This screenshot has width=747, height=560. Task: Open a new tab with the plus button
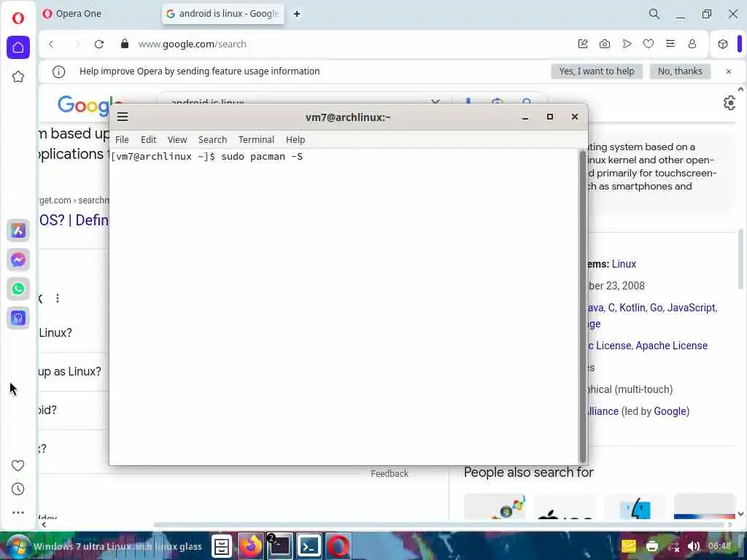297,14
